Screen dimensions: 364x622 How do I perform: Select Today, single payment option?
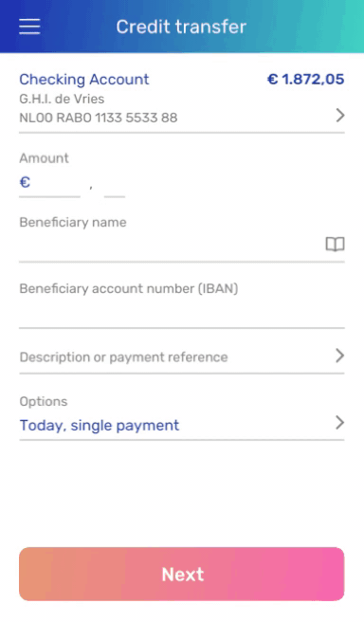coord(100,426)
